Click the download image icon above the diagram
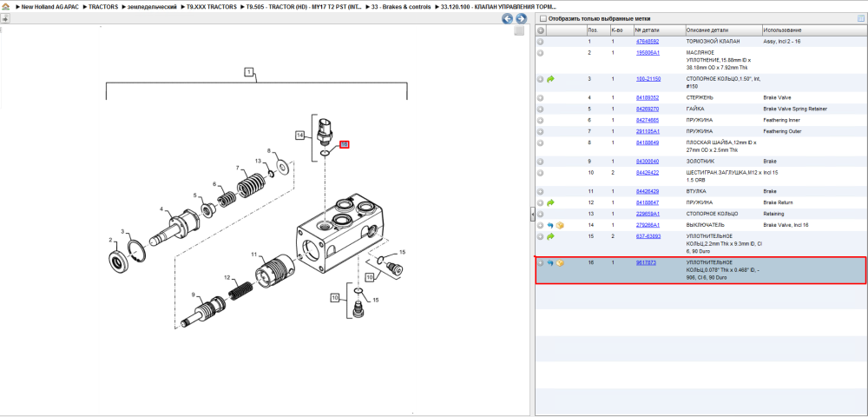 tap(5, 18)
